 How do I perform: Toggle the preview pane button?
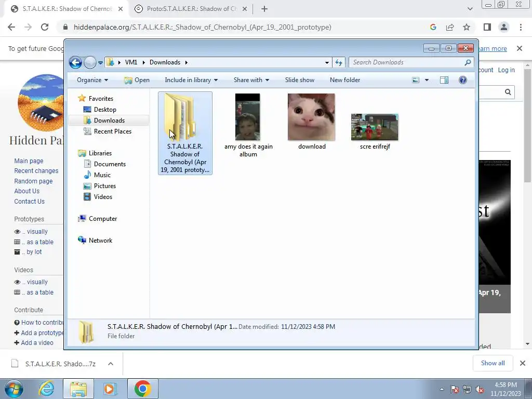click(x=444, y=80)
